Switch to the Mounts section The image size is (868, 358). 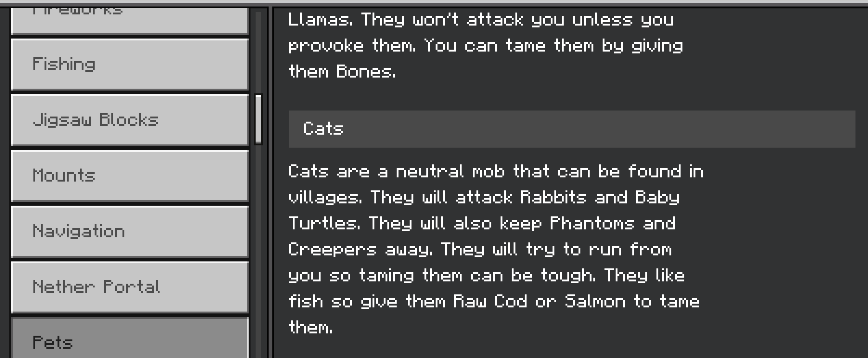click(129, 176)
